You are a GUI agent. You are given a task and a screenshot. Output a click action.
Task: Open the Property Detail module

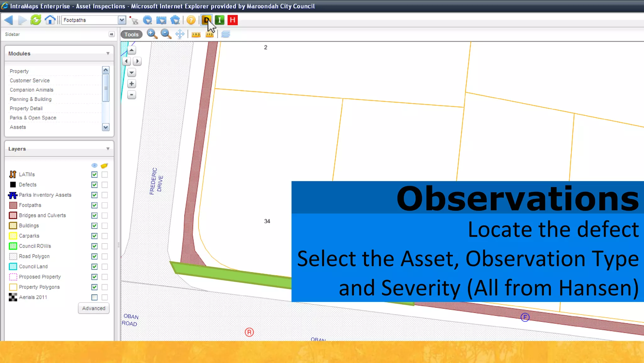click(x=26, y=108)
